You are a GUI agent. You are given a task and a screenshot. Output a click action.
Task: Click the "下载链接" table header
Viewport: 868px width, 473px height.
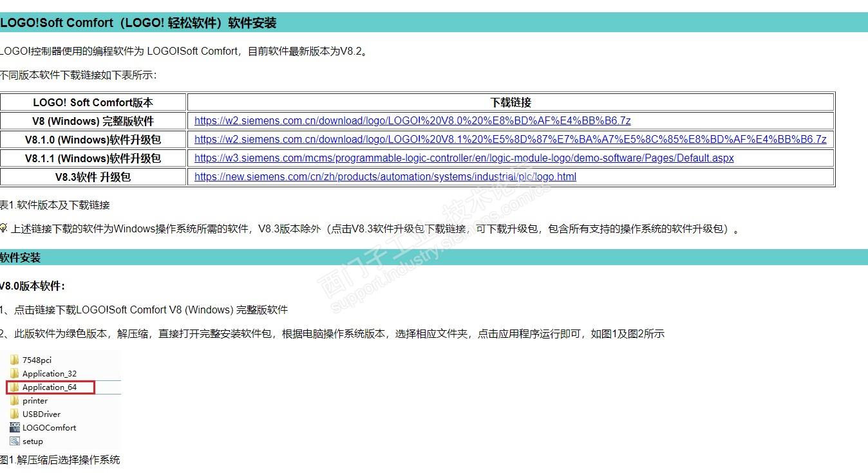[511, 102]
